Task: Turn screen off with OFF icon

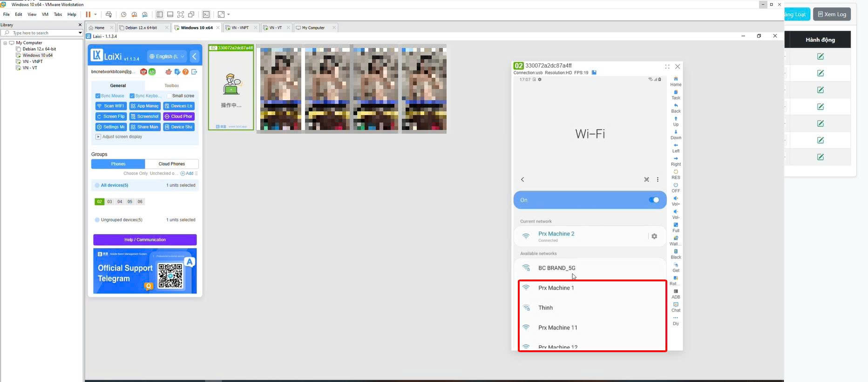Action: click(x=676, y=185)
